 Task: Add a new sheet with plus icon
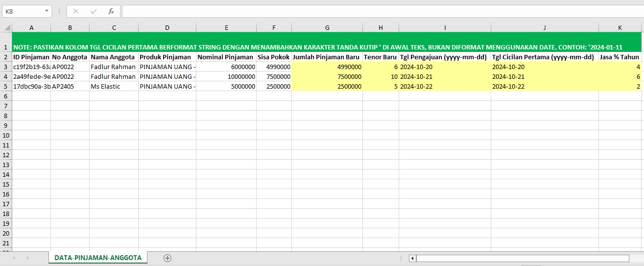[167, 258]
